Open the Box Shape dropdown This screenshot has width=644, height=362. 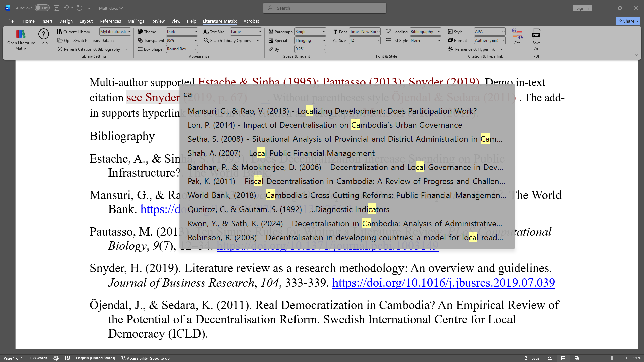pyautogui.click(x=182, y=49)
